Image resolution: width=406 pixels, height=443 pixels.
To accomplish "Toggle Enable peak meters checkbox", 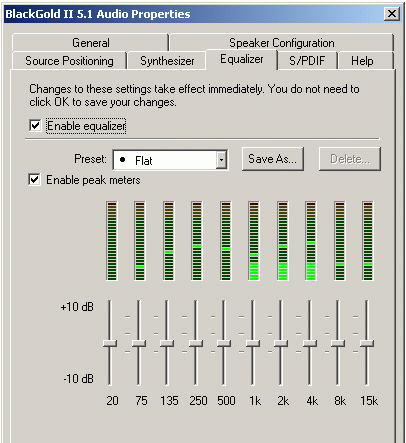I will [x=34, y=180].
